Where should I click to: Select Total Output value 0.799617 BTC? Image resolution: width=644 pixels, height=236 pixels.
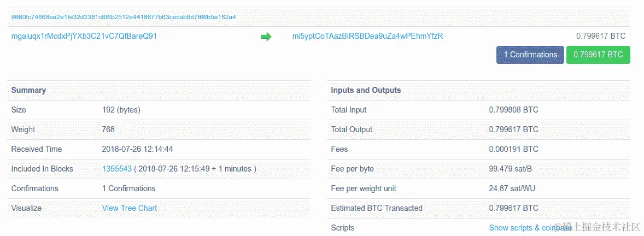pos(513,129)
